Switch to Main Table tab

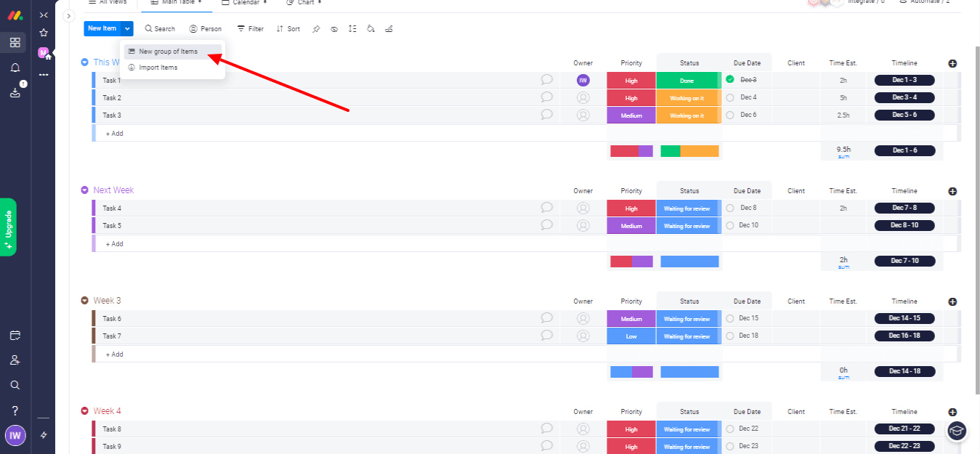(x=177, y=3)
